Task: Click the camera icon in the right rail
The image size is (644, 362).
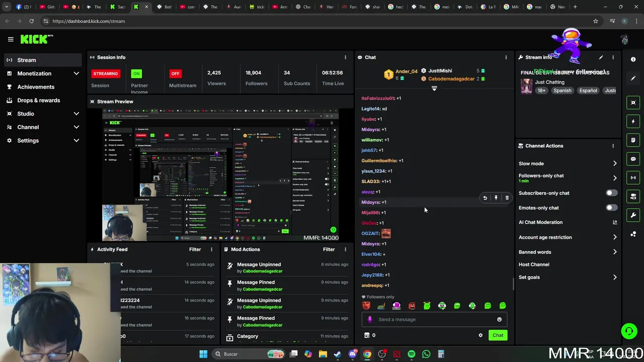Action: [633, 197]
